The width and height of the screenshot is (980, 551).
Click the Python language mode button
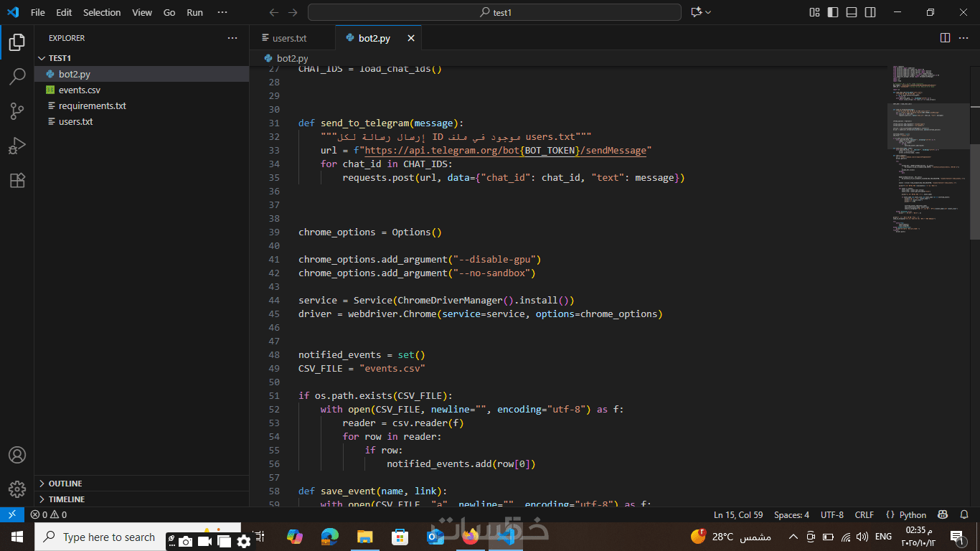click(913, 514)
